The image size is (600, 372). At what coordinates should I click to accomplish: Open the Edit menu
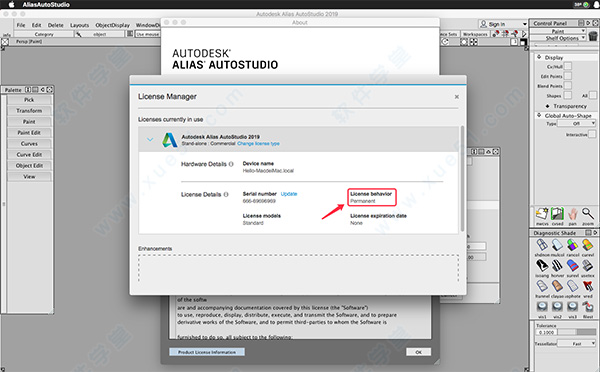(x=36, y=25)
